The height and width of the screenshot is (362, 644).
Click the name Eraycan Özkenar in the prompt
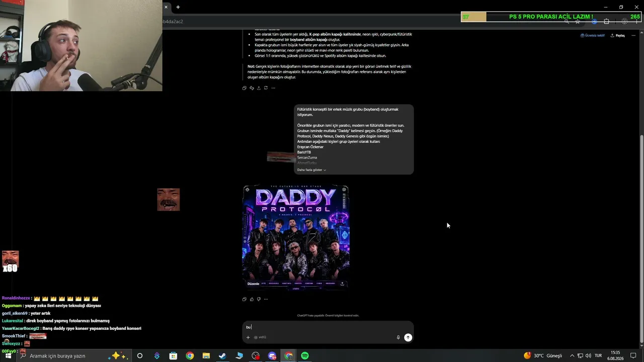[310, 147]
